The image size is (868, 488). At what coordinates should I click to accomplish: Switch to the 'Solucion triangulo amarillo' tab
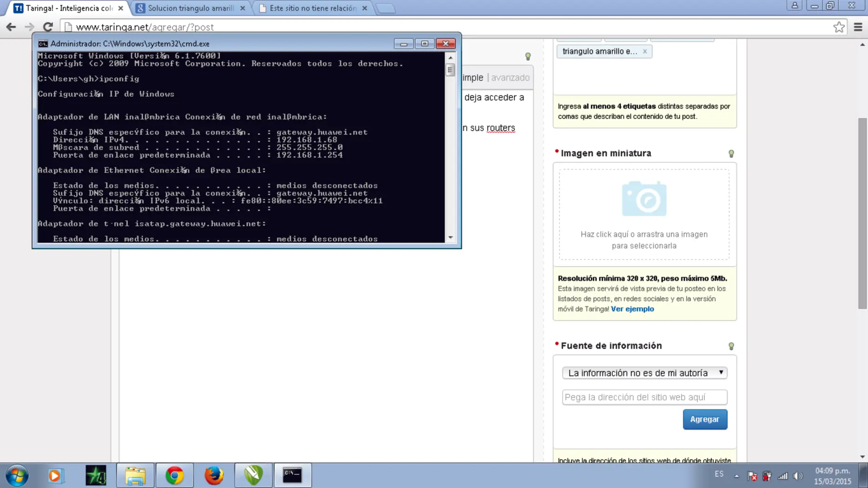[x=191, y=8]
